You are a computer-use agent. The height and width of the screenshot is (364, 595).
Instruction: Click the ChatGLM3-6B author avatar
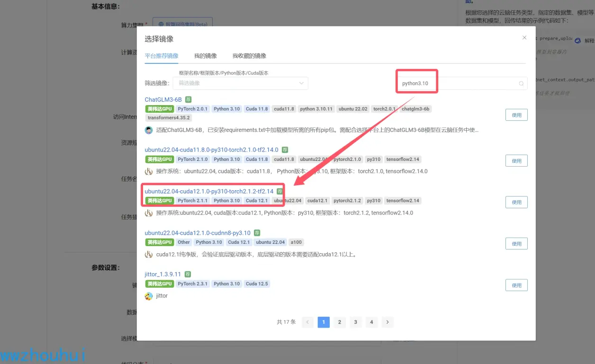pyautogui.click(x=149, y=130)
